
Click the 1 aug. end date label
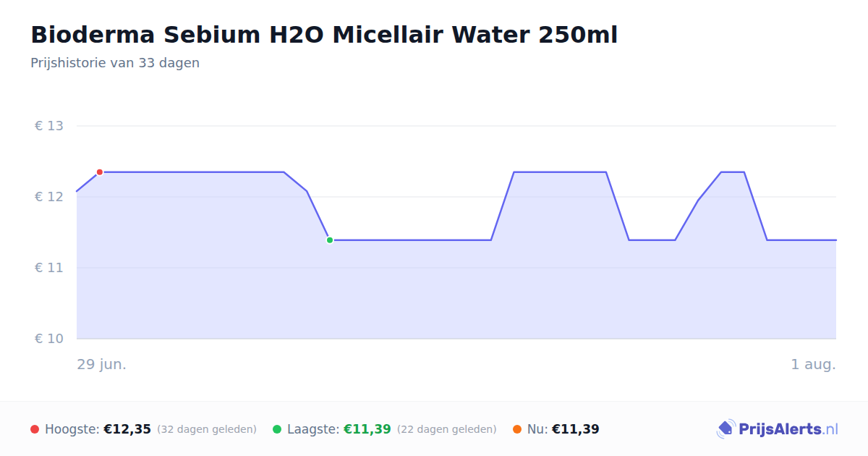tap(813, 364)
